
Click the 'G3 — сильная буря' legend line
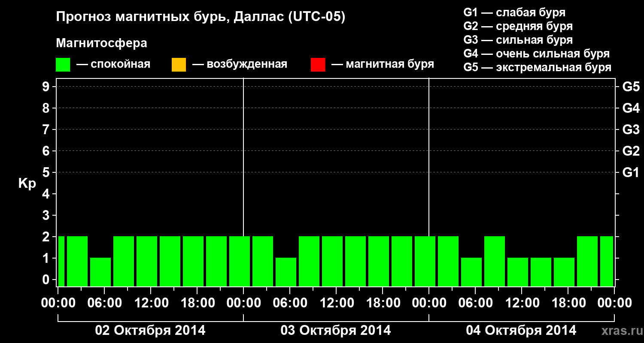518,40
